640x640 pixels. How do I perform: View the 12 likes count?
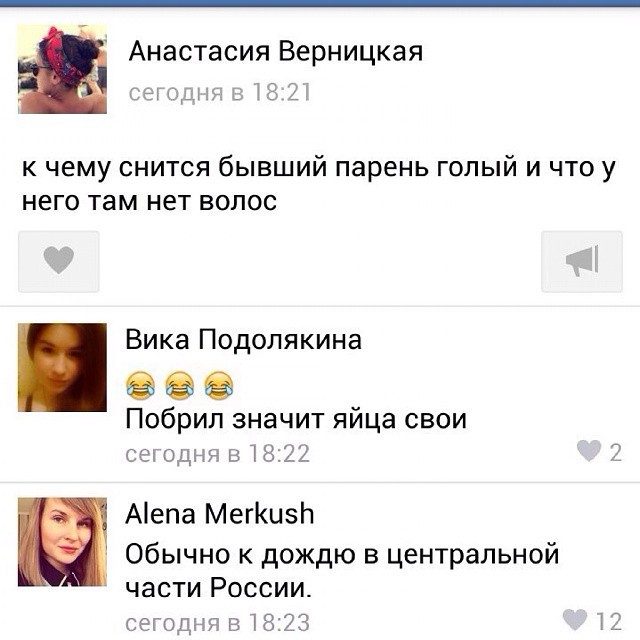(x=609, y=621)
